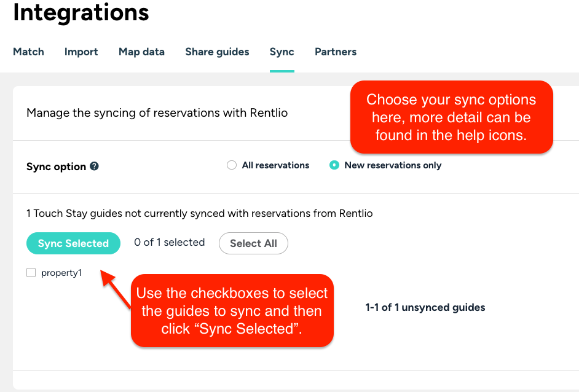Select the All reservations radio button
Screen dimensions: 579x392
pyautogui.click(x=232, y=165)
